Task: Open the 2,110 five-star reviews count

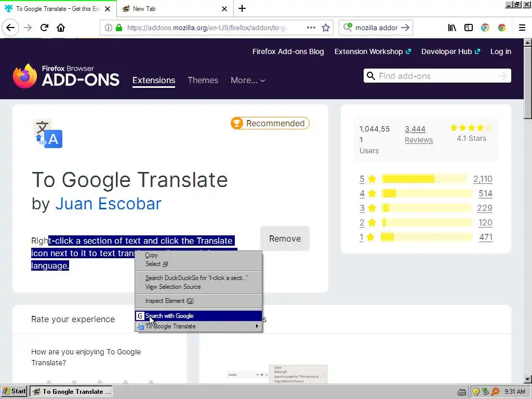Action: pyautogui.click(x=483, y=179)
